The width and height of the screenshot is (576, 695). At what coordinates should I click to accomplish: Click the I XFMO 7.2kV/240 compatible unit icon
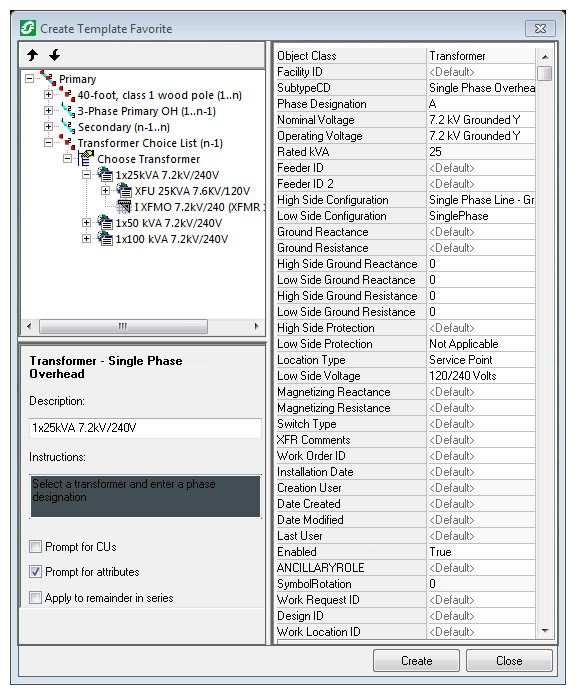[124, 207]
